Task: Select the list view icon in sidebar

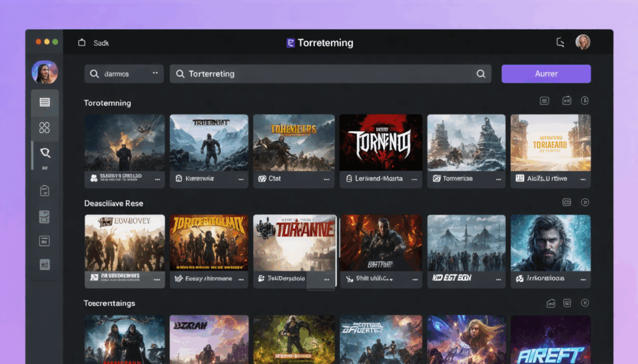Action: point(45,103)
